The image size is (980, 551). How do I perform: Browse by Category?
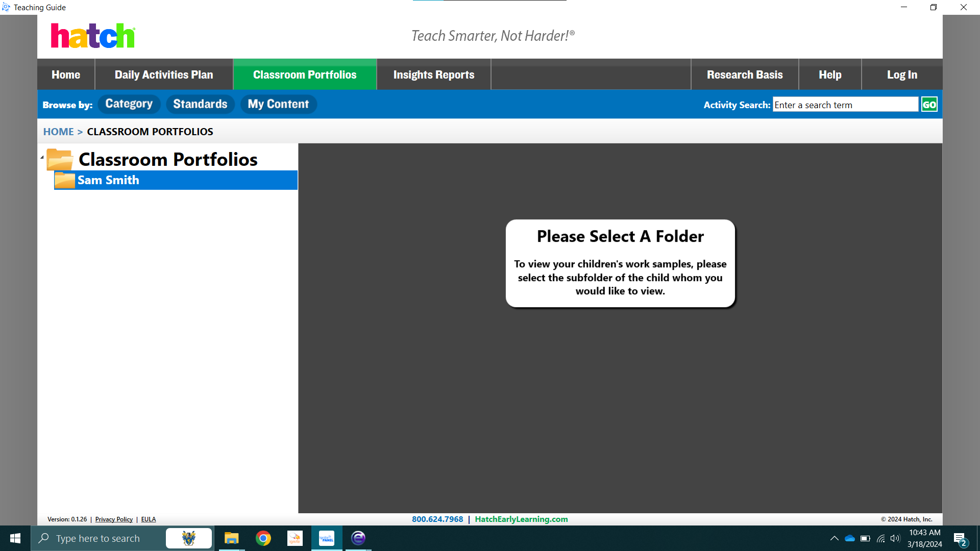point(129,104)
